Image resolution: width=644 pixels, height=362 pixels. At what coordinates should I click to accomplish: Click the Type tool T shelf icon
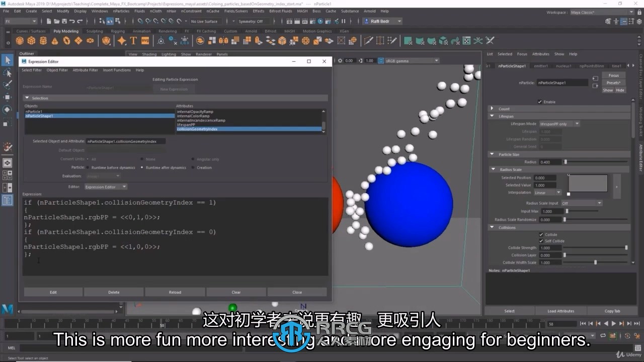pyautogui.click(x=133, y=41)
